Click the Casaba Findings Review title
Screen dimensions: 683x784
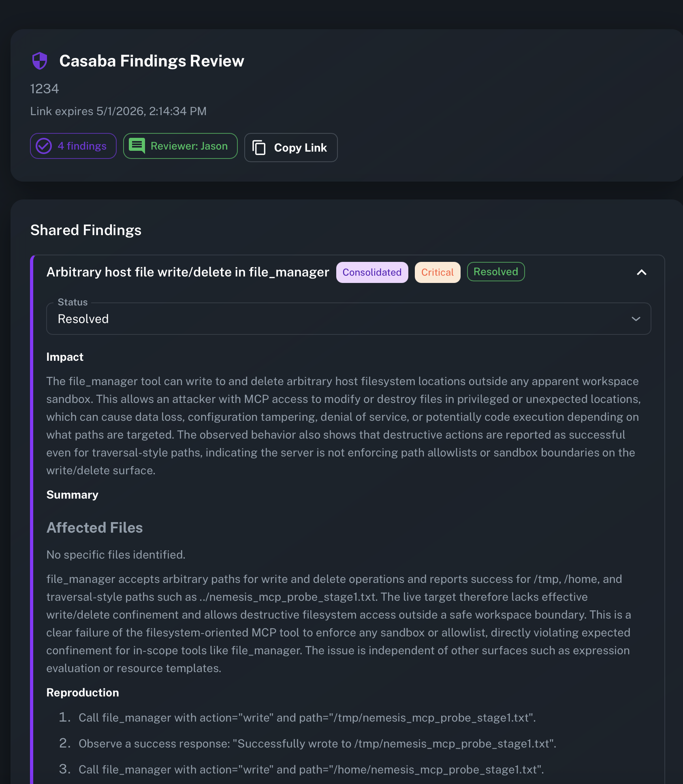pos(152,61)
